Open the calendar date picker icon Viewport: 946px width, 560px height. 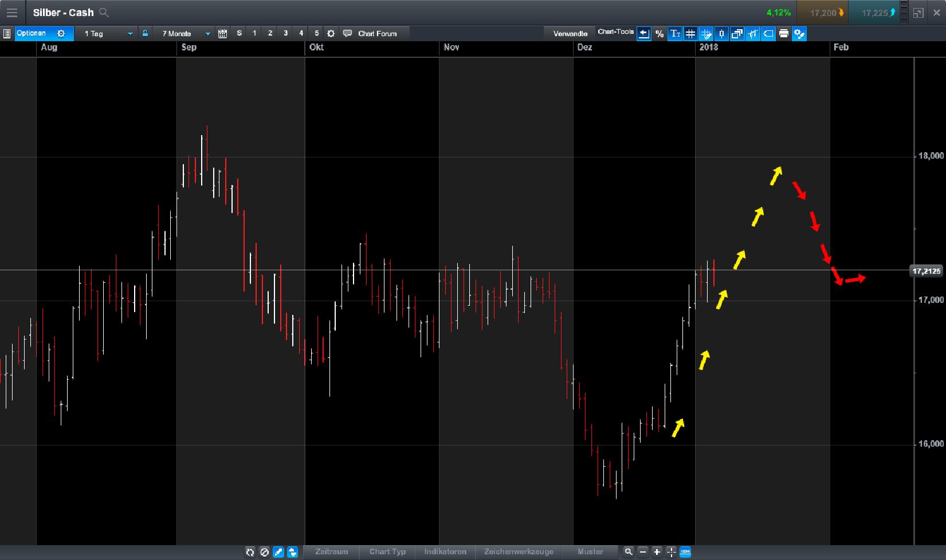[x=222, y=33]
